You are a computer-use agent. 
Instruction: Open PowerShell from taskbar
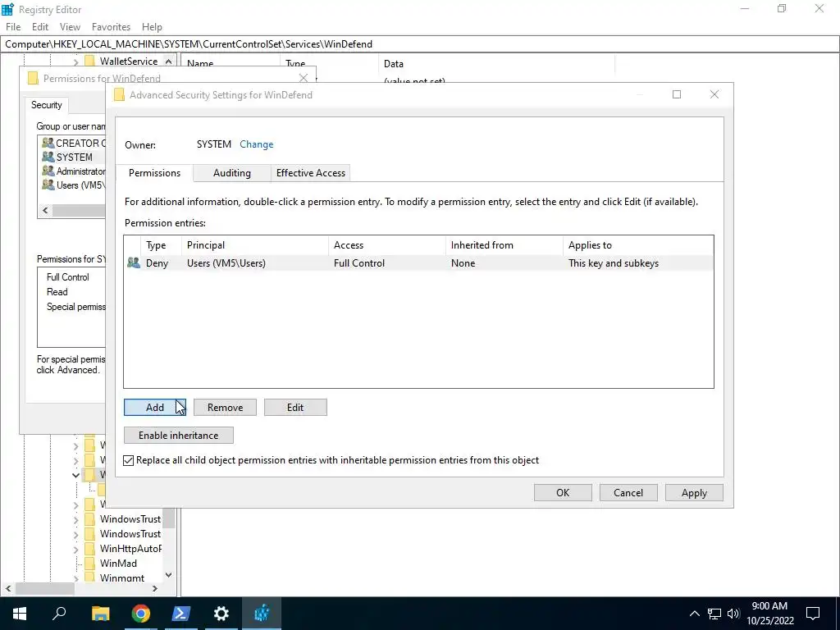[180, 614]
